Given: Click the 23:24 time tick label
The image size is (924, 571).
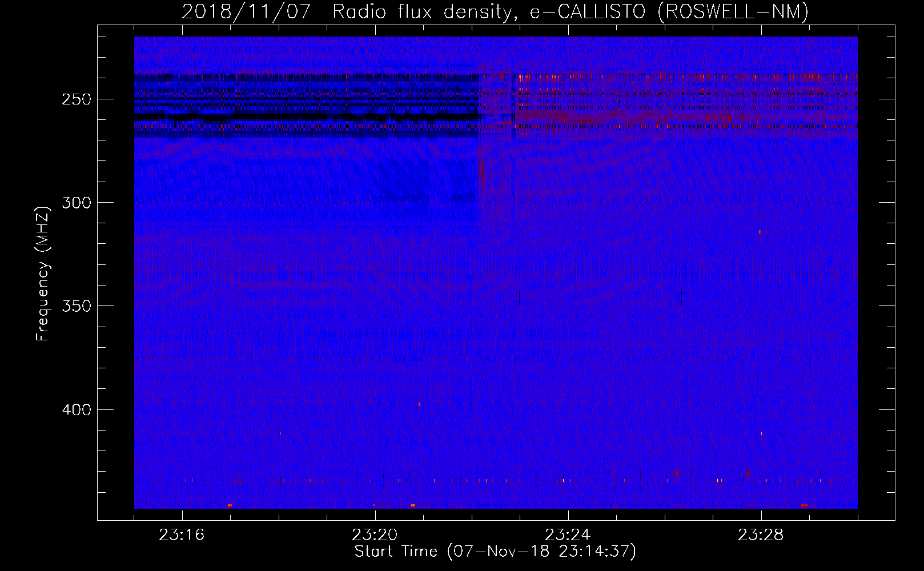Looking at the screenshot, I should coord(568,535).
